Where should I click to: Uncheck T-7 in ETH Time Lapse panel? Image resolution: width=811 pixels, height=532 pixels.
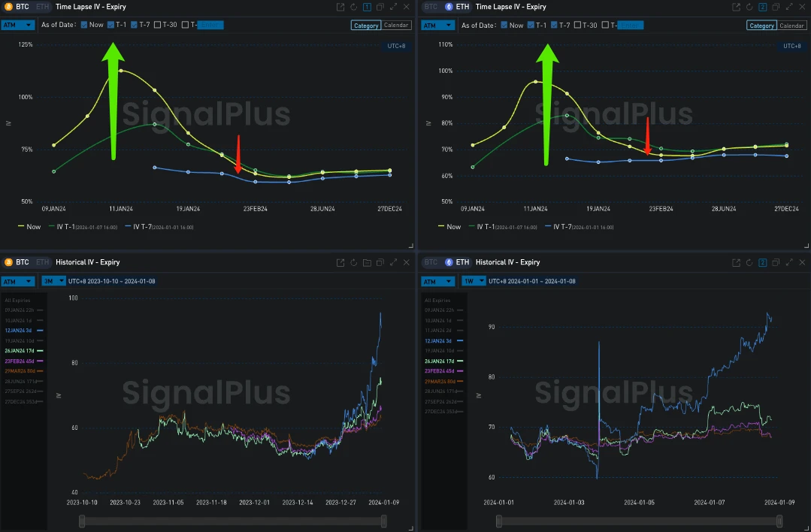pyautogui.click(x=555, y=25)
